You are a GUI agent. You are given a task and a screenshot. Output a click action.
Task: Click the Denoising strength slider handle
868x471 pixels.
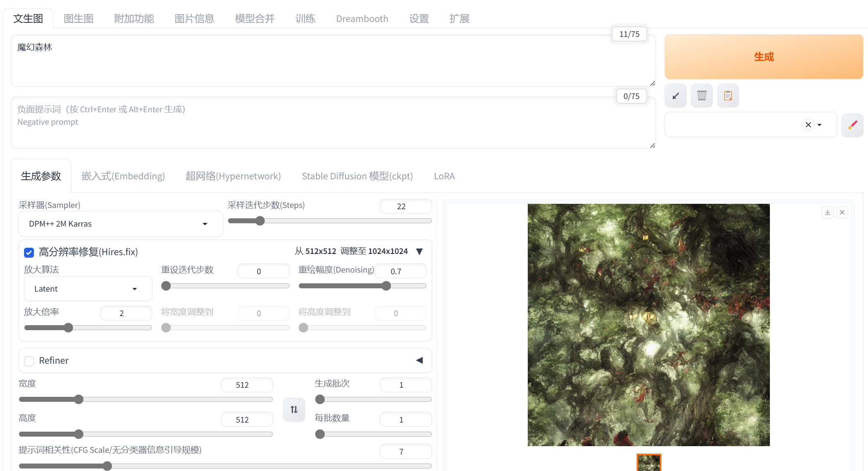coord(386,286)
